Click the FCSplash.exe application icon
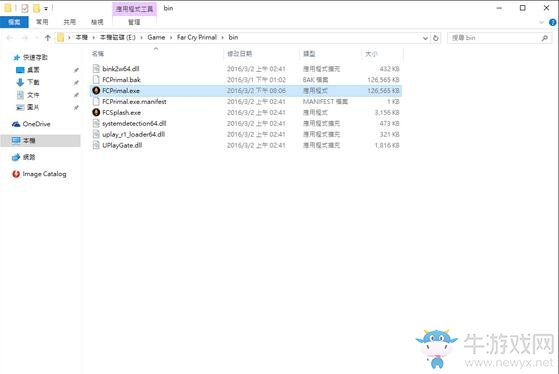 96,112
